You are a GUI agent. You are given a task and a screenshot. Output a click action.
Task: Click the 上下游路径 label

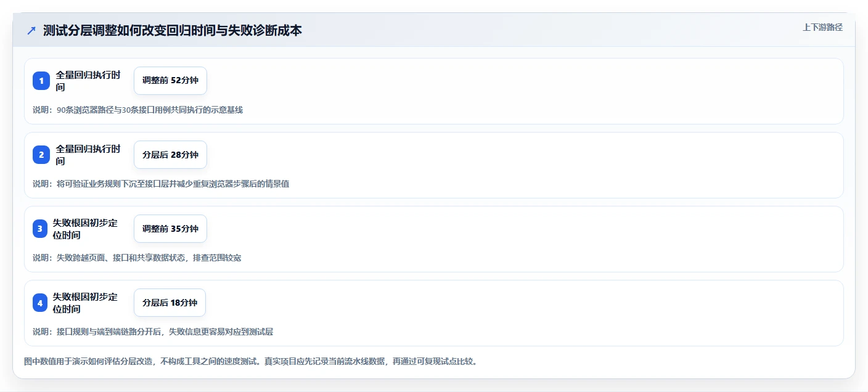822,27
